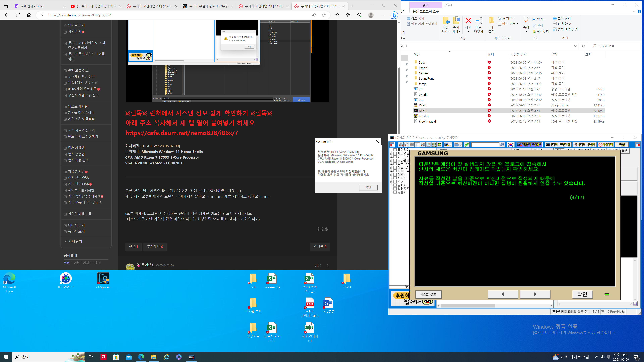
Task: Check the '유통사' category checkbox
Action: (395, 192)
